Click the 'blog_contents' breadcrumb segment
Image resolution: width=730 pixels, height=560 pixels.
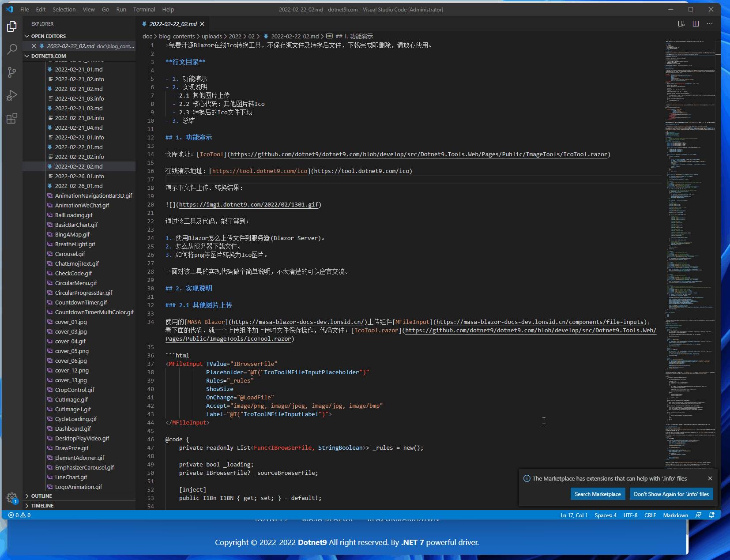[177, 36]
